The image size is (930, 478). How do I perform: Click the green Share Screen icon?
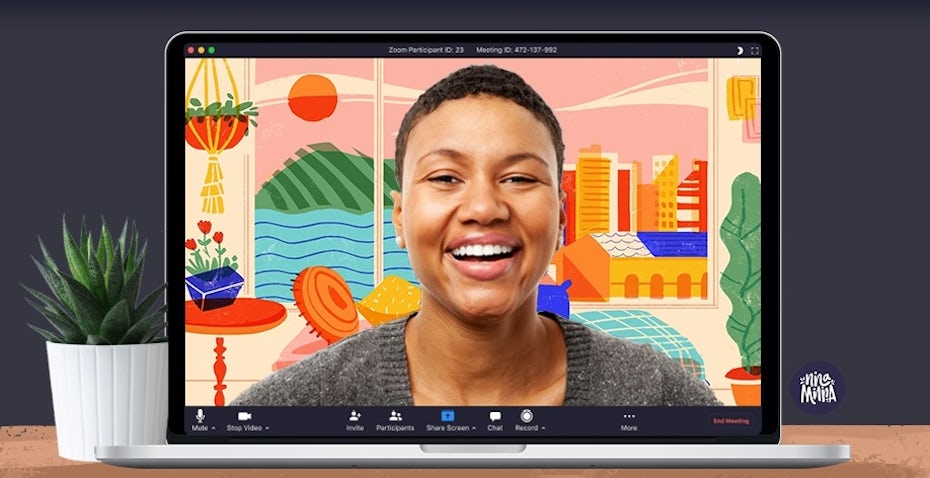(448, 416)
